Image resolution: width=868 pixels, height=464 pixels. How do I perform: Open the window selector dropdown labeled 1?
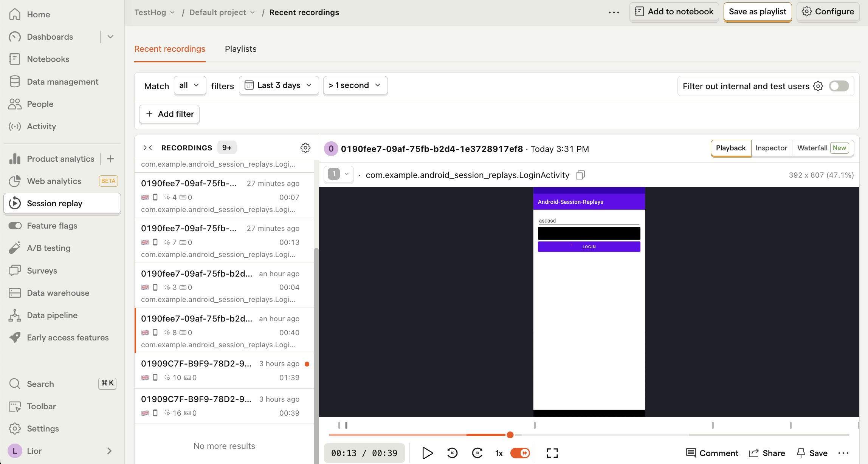click(x=339, y=174)
